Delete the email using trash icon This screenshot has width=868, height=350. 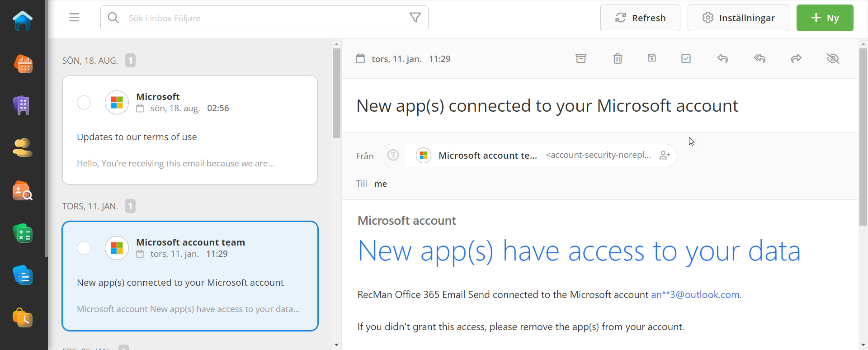618,58
